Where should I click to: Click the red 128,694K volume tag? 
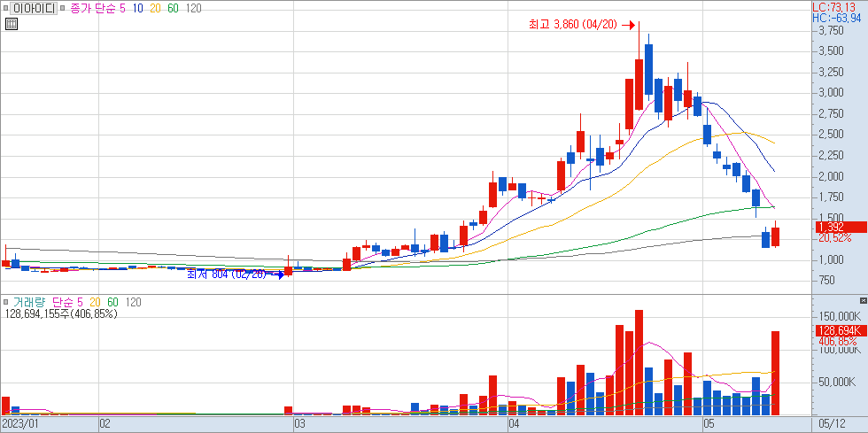click(x=841, y=330)
